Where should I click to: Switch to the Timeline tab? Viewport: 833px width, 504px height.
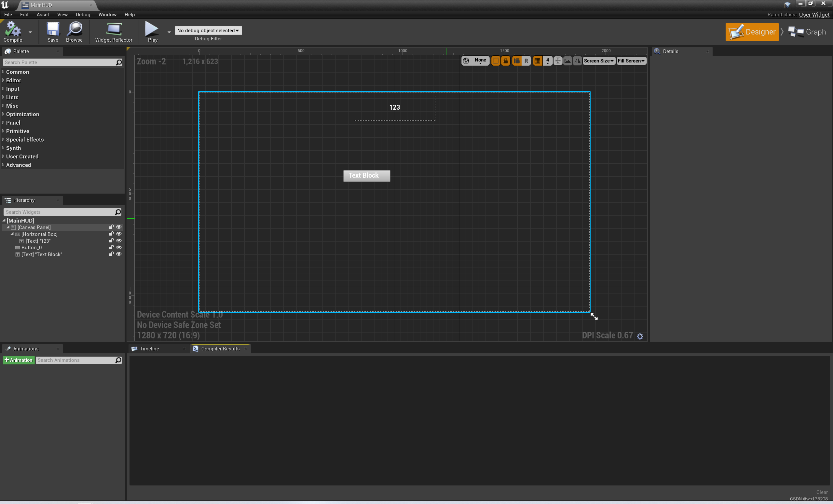pyautogui.click(x=149, y=349)
